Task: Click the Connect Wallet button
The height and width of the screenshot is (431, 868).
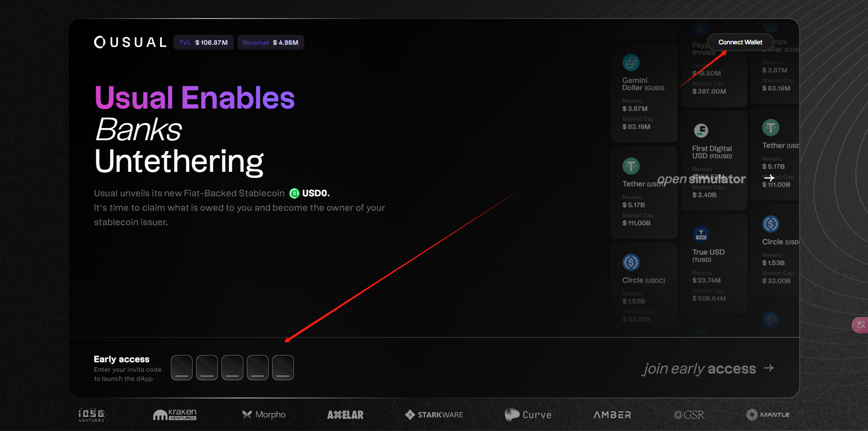Action: coord(740,42)
